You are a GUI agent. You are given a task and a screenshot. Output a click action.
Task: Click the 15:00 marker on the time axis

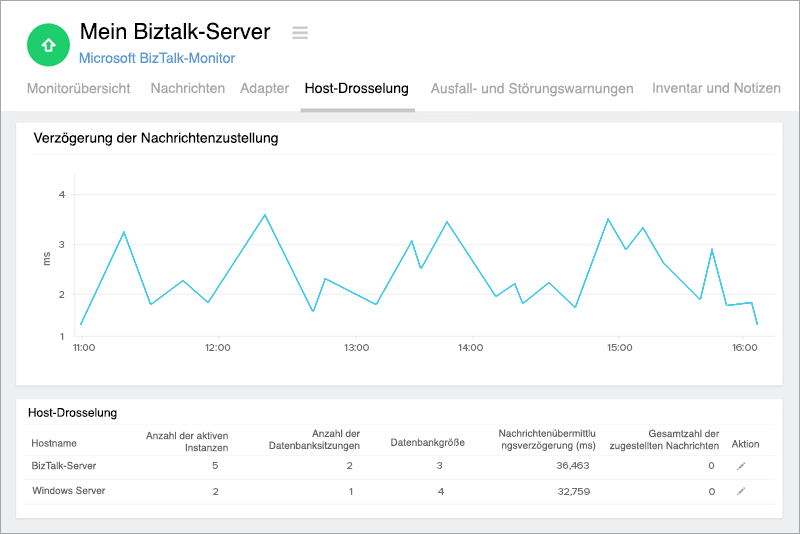point(619,348)
